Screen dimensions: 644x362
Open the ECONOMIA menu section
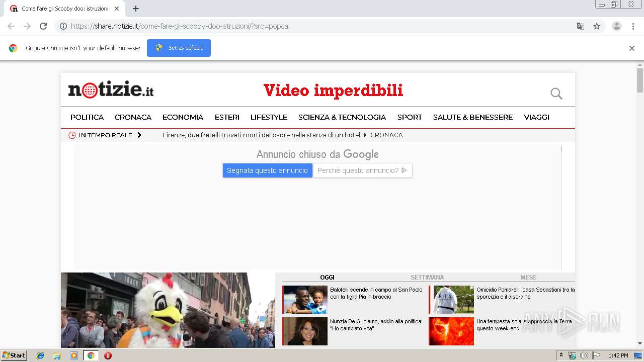[183, 117]
